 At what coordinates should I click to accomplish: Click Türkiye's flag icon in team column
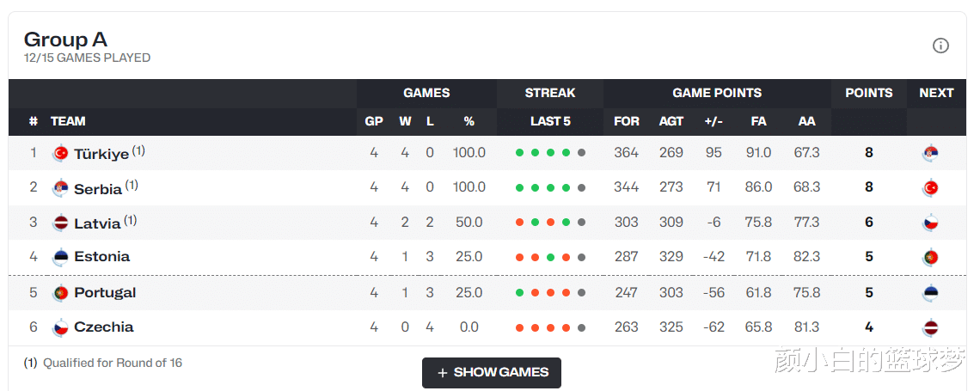pos(61,153)
